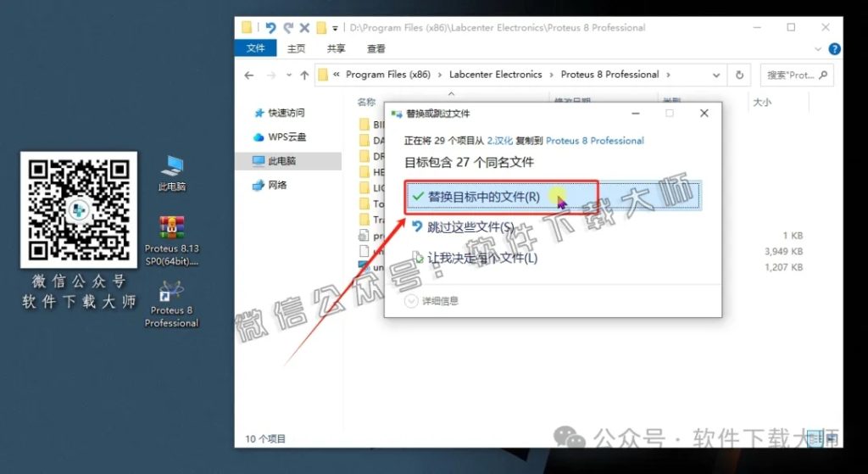
Task: Select Proteus 8 Professional desktop shortcut
Action: click(171, 304)
